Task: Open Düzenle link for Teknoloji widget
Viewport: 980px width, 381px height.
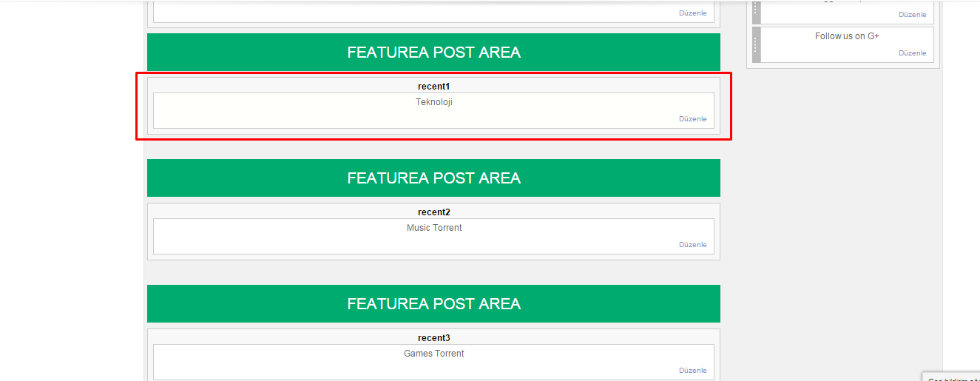Action: (x=693, y=119)
